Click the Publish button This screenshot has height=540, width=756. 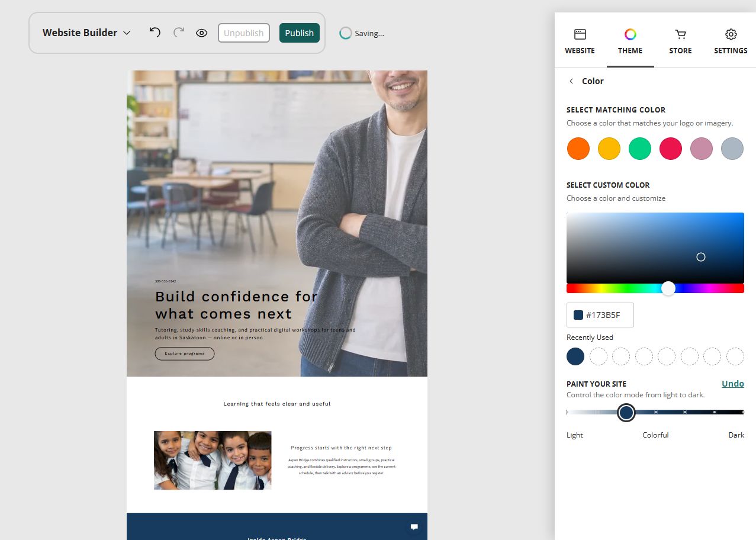(300, 33)
